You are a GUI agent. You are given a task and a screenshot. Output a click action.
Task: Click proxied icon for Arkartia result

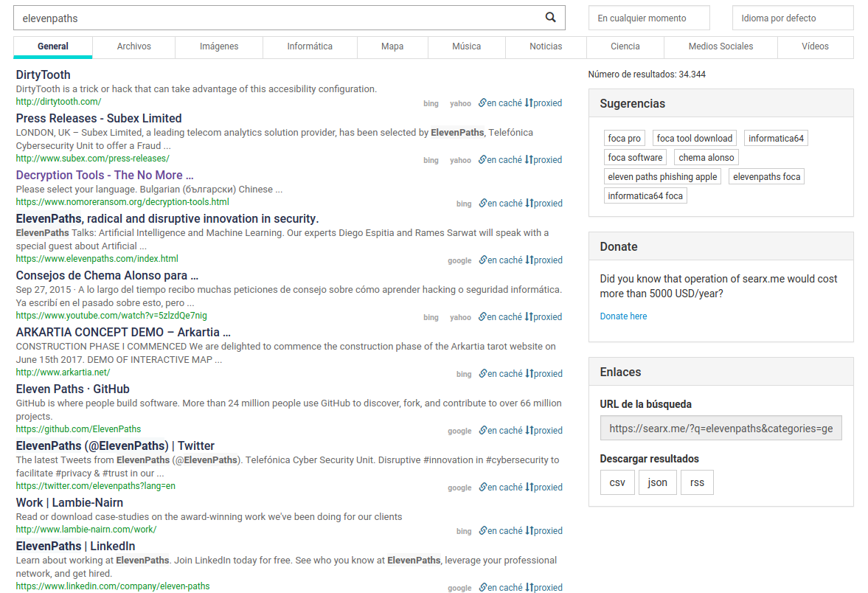[x=529, y=373]
